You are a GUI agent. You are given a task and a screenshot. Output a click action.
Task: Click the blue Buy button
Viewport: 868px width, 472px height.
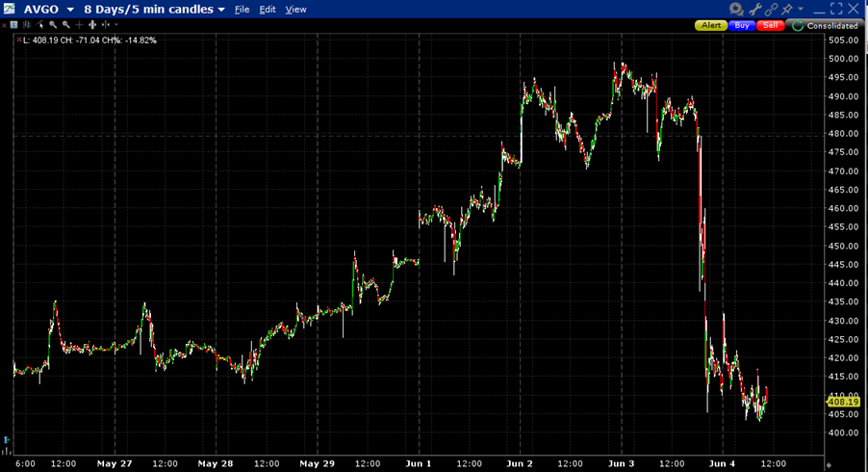(742, 25)
